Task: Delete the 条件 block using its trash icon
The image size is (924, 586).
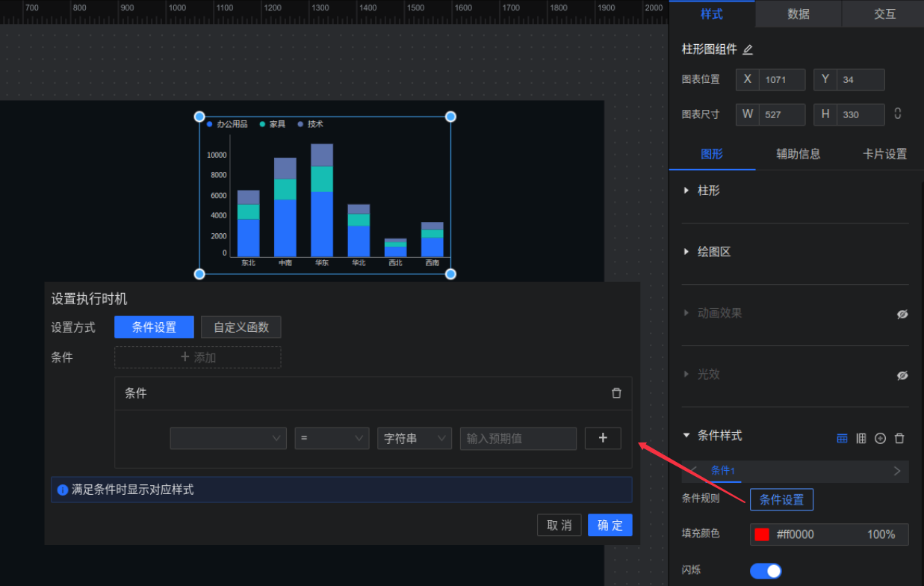Action: pos(616,393)
